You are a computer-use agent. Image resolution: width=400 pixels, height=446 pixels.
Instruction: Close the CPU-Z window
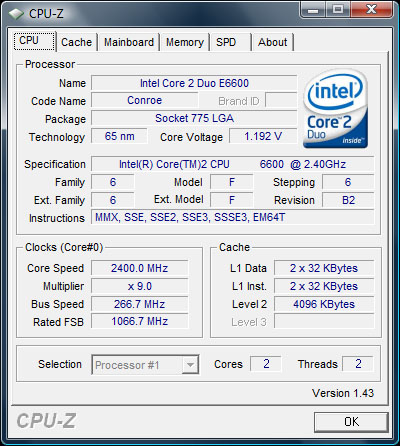(371, 10)
